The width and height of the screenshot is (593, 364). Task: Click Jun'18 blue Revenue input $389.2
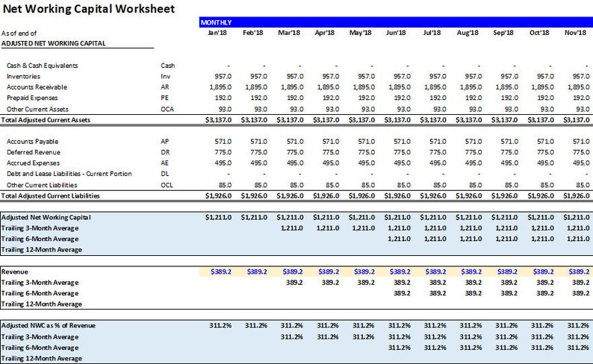(400, 272)
